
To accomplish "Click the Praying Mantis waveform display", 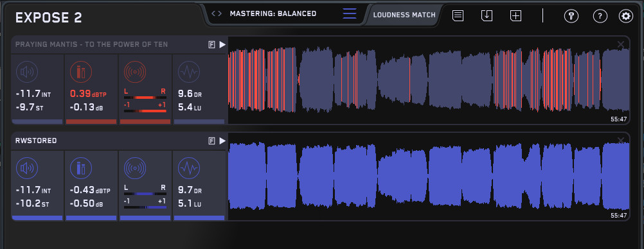I will tap(429, 80).
